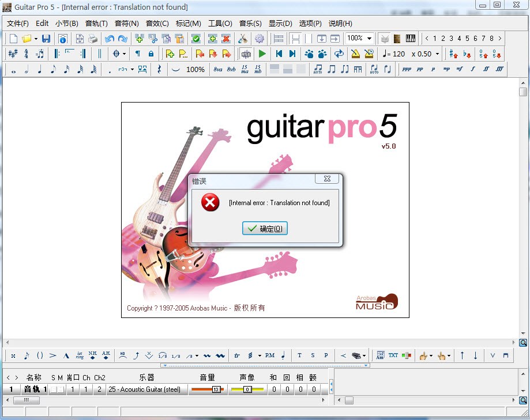This screenshot has width=530, height=420.
Task: Click the undo arrow icon
Action: (x=110, y=39)
